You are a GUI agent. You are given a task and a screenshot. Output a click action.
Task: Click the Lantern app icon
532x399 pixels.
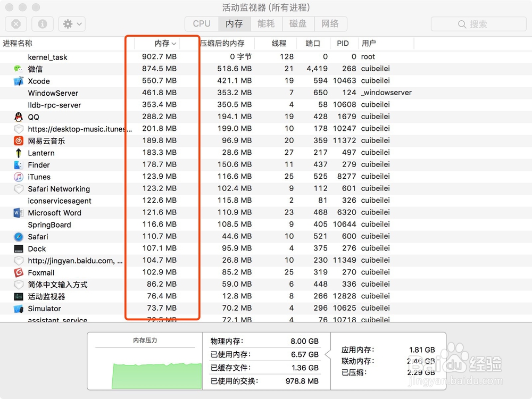click(18, 153)
